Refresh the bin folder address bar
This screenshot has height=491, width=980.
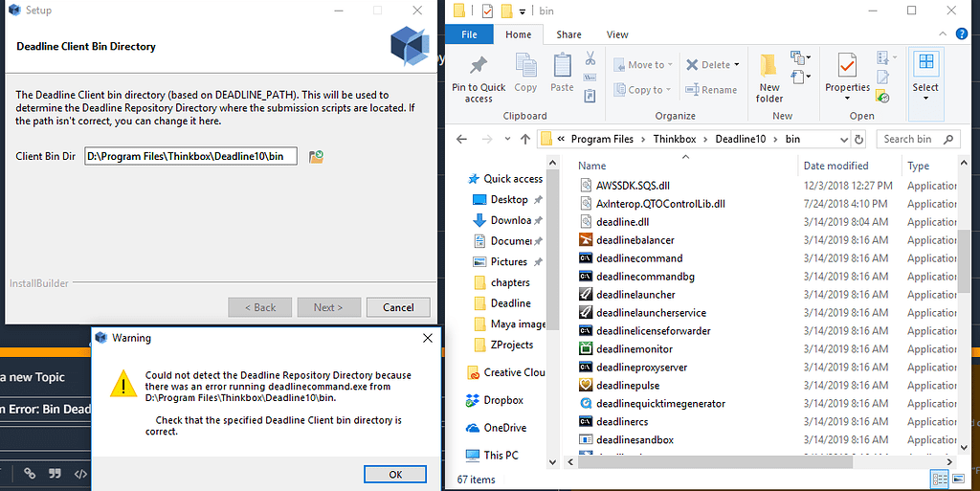click(x=858, y=139)
